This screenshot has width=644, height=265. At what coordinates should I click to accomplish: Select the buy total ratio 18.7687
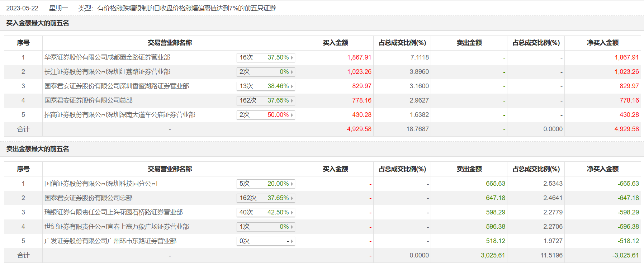pyautogui.click(x=417, y=129)
